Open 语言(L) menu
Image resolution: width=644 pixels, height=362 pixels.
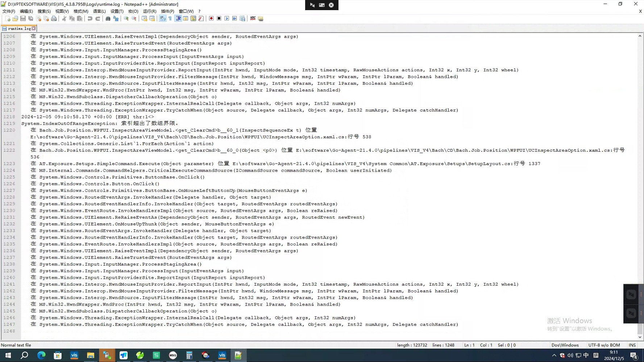click(x=99, y=11)
